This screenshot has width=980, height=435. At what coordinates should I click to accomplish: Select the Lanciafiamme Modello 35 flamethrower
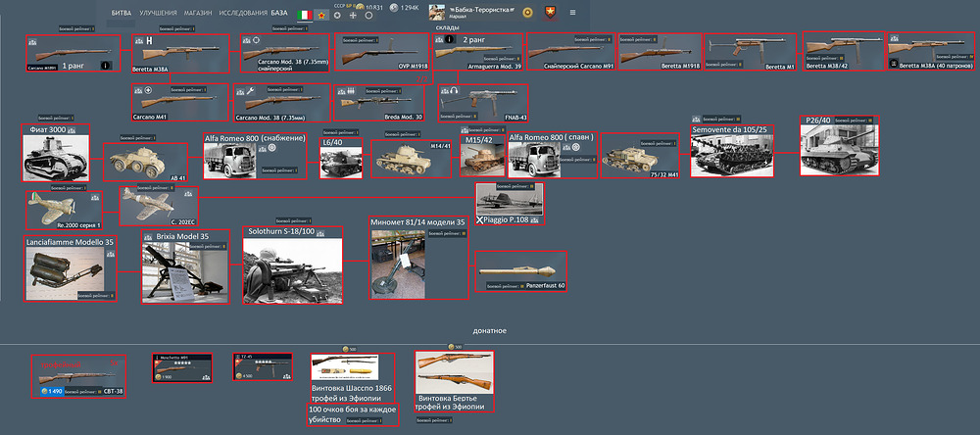[x=71, y=268]
